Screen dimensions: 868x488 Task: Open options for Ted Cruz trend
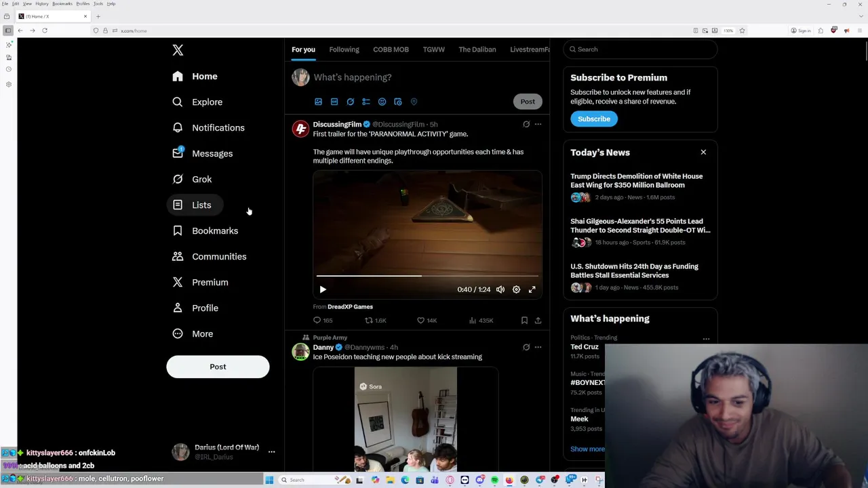pos(706,339)
